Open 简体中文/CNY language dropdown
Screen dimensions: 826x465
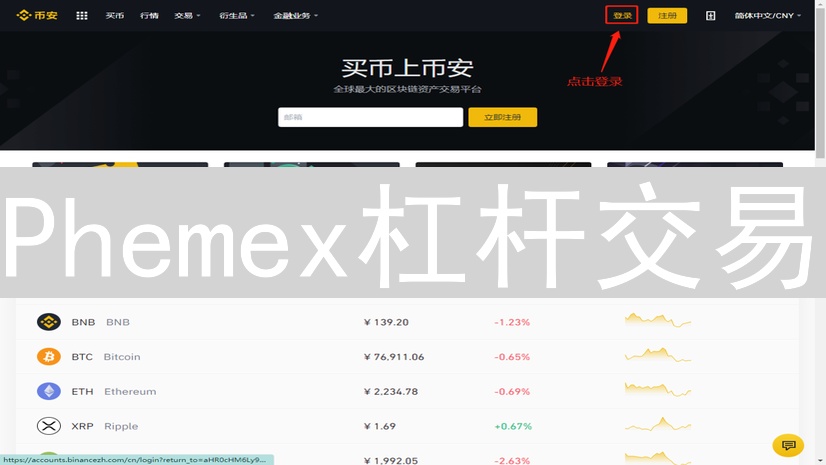768,16
